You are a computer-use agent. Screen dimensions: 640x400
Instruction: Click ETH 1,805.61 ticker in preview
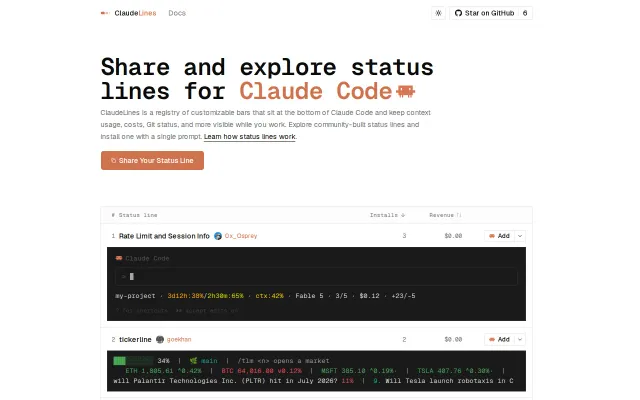coord(163,371)
